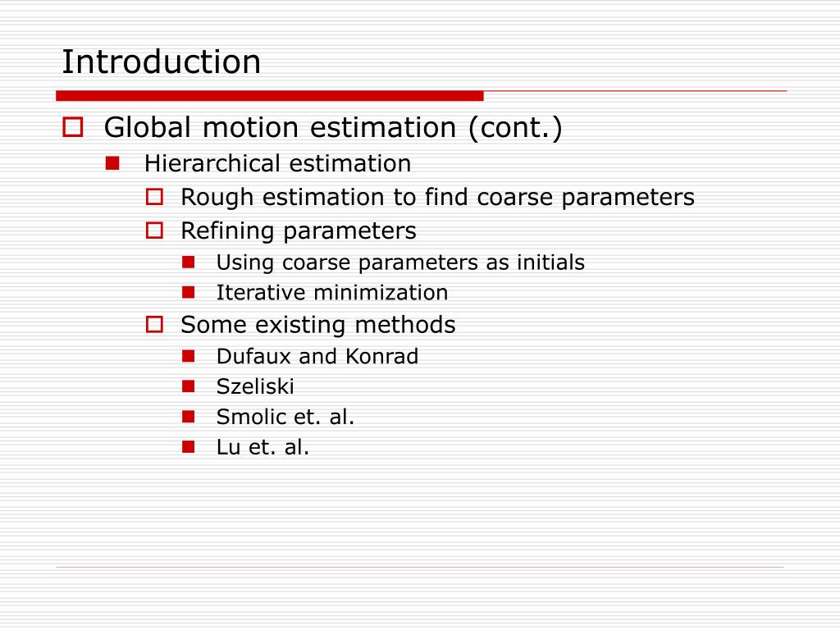Click the hollow bullet beside Global motion estimation

(x=73, y=127)
